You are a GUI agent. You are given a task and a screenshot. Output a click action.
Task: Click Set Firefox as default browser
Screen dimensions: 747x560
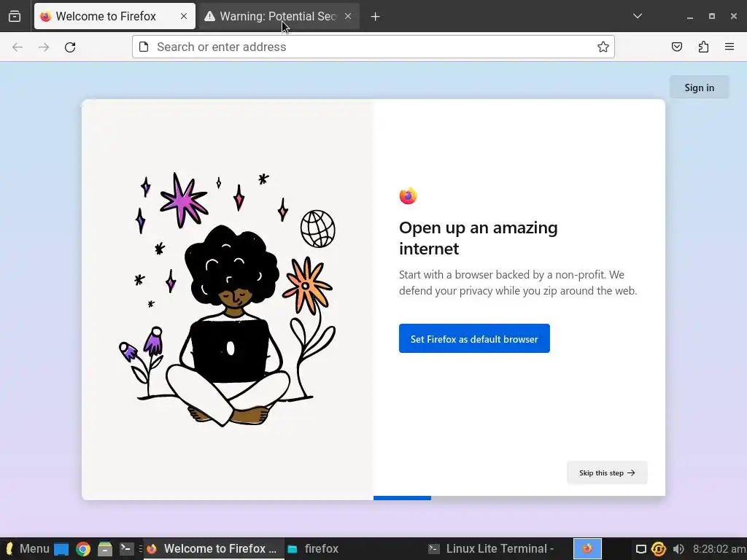(474, 338)
